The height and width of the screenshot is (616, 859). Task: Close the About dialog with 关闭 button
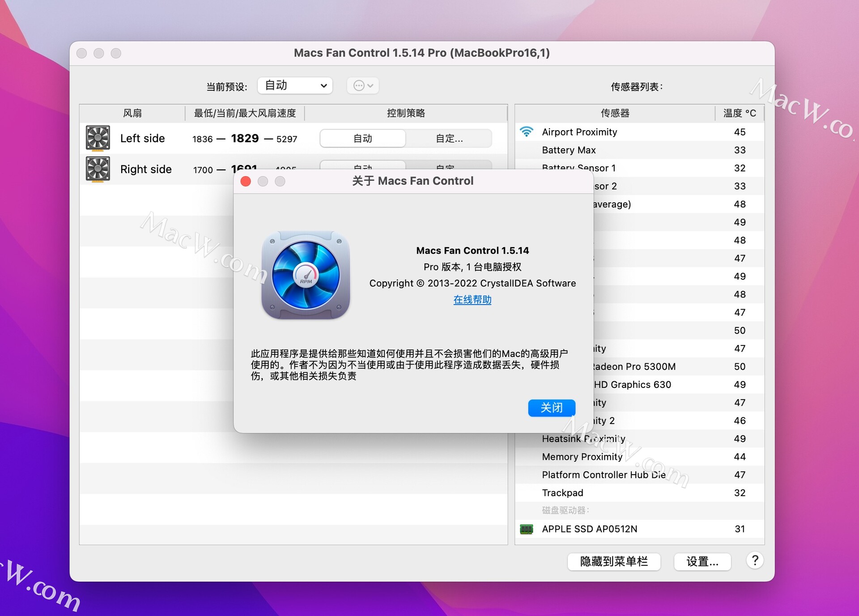(x=552, y=408)
